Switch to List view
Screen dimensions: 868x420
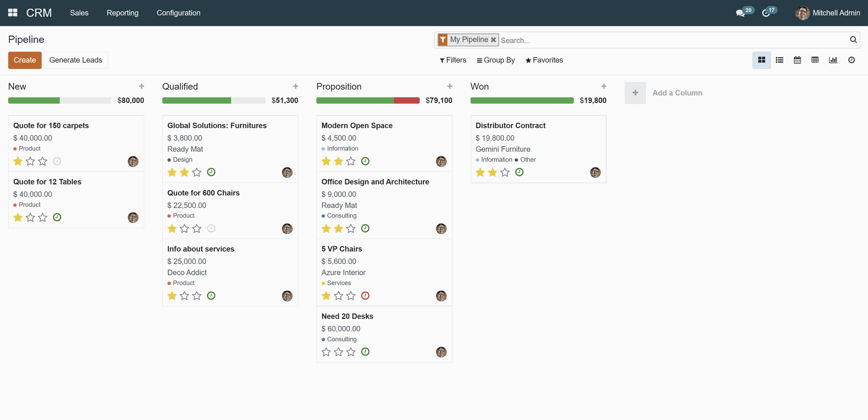tap(779, 60)
